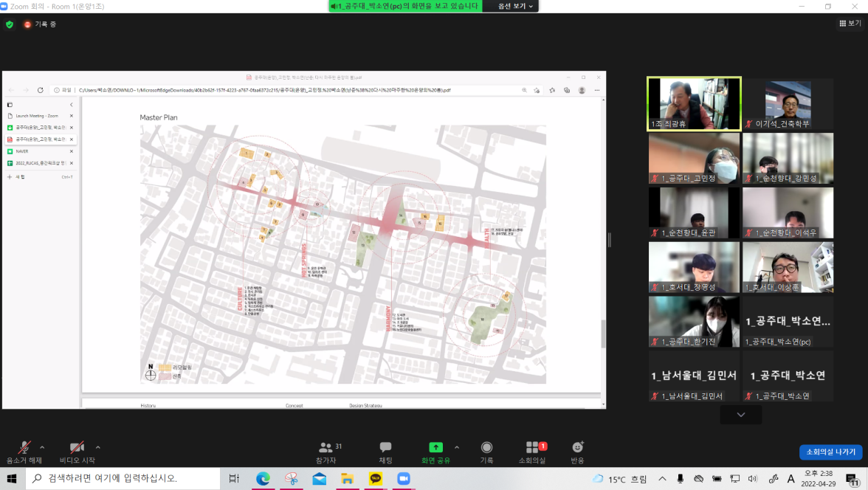Click the green encryption shield icon
This screenshot has height=490, width=868.
10,24
